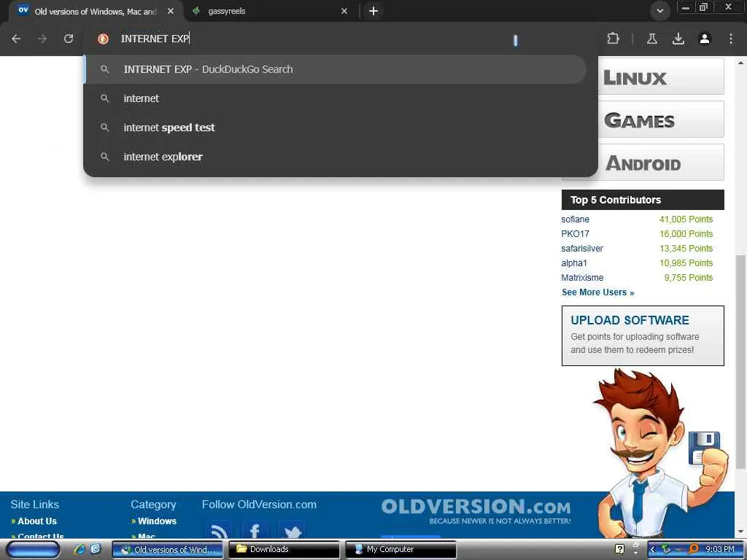This screenshot has height=560, width=747.
Task: Click '41,005 Points' next to sofiane
Action: pos(686,219)
